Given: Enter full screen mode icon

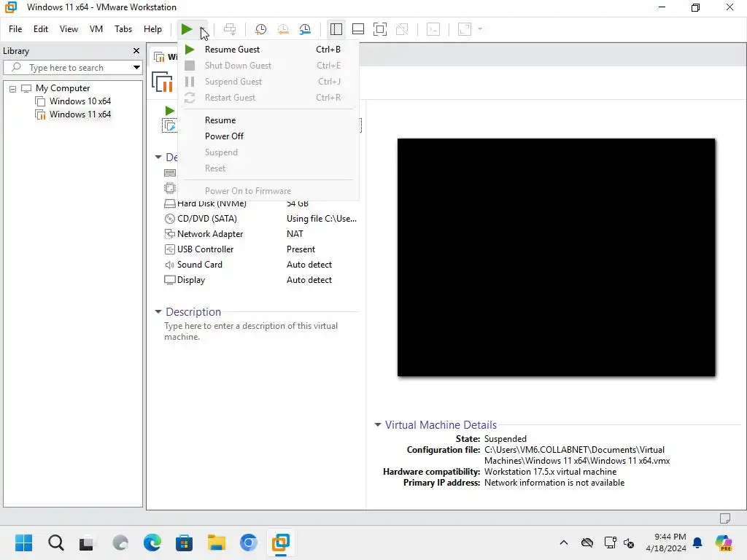Looking at the screenshot, I should (x=379, y=29).
